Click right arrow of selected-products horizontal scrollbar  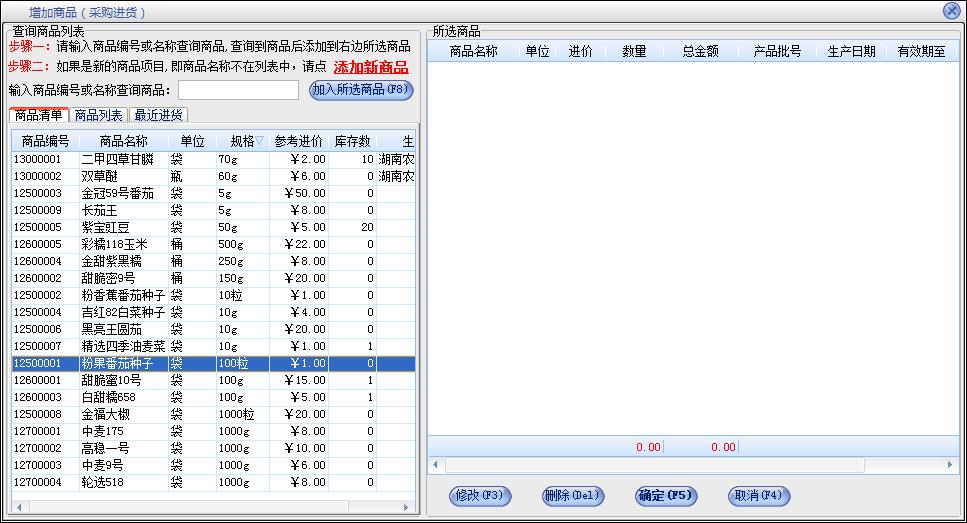coord(950,465)
